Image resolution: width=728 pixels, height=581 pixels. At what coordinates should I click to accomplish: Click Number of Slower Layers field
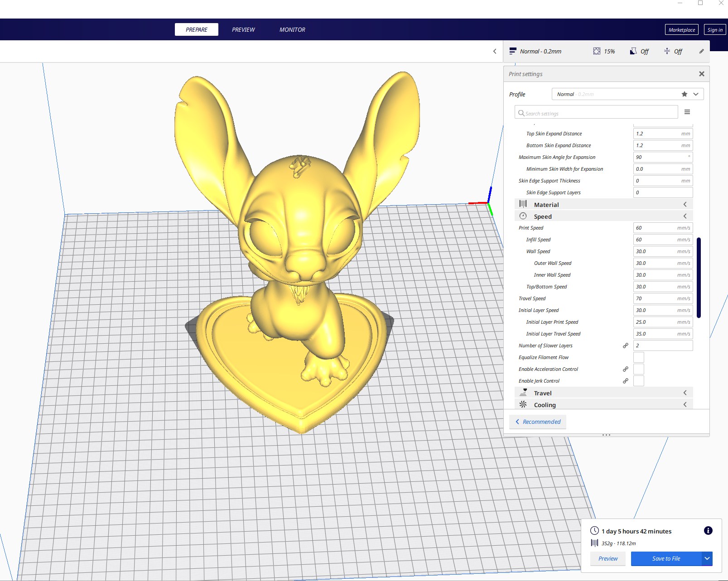(663, 346)
